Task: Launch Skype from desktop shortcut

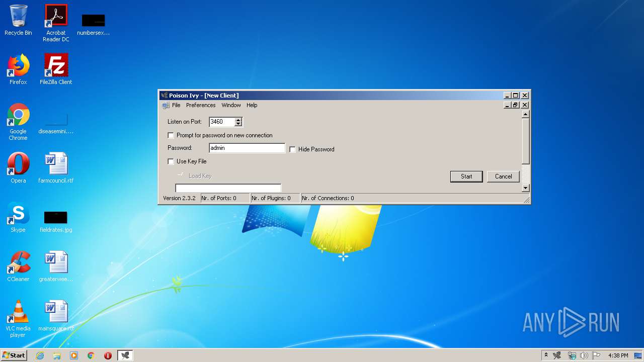Action: click(18, 217)
